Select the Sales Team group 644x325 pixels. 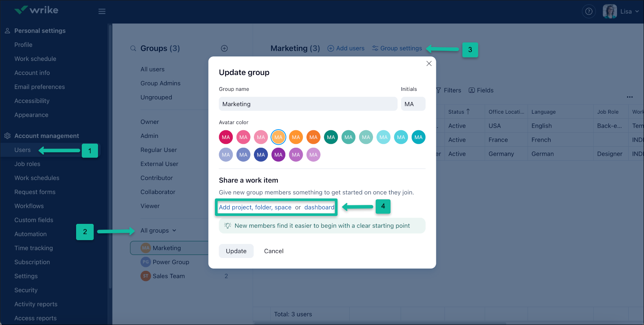169,276
